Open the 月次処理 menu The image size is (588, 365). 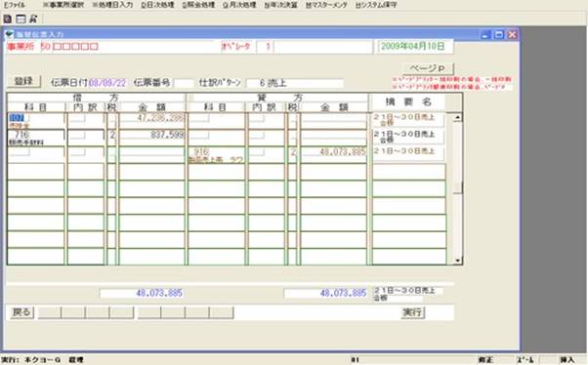(239, 5)
